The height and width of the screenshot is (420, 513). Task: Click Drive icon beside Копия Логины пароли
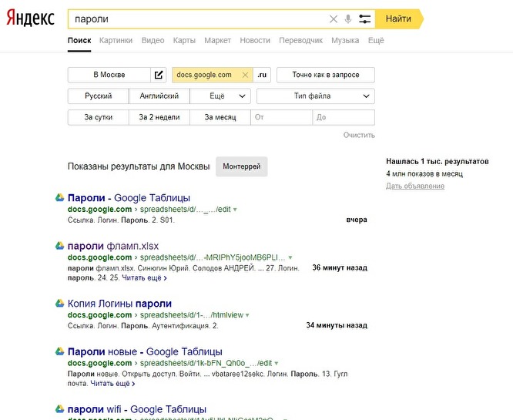click(x=59, y=303)
